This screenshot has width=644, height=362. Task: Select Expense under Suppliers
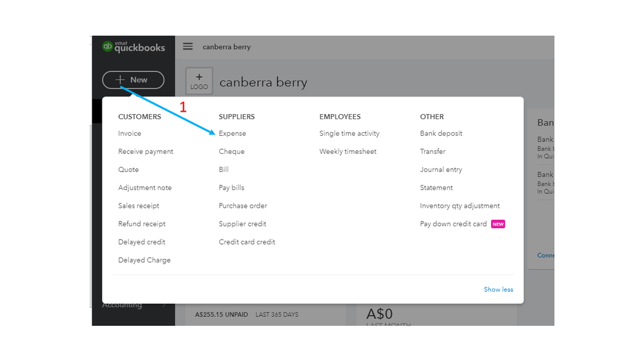tap(233, 133)
